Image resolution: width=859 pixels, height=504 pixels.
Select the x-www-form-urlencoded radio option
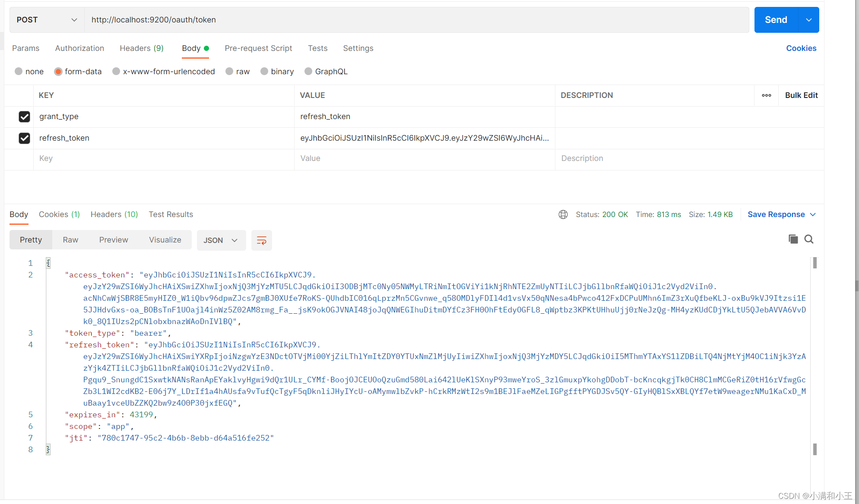coord(116,72)
